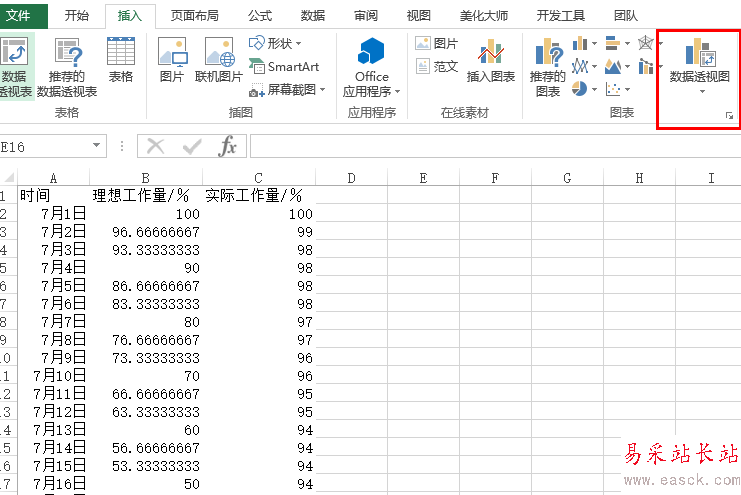
Task: Open Office 应用程序 apps
Action: tap(371, 68)
